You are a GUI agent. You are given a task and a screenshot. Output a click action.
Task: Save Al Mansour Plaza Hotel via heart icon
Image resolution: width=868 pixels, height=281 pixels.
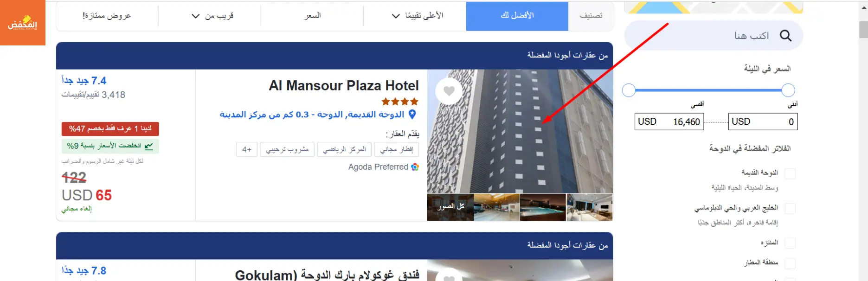(x=449, y=91)
